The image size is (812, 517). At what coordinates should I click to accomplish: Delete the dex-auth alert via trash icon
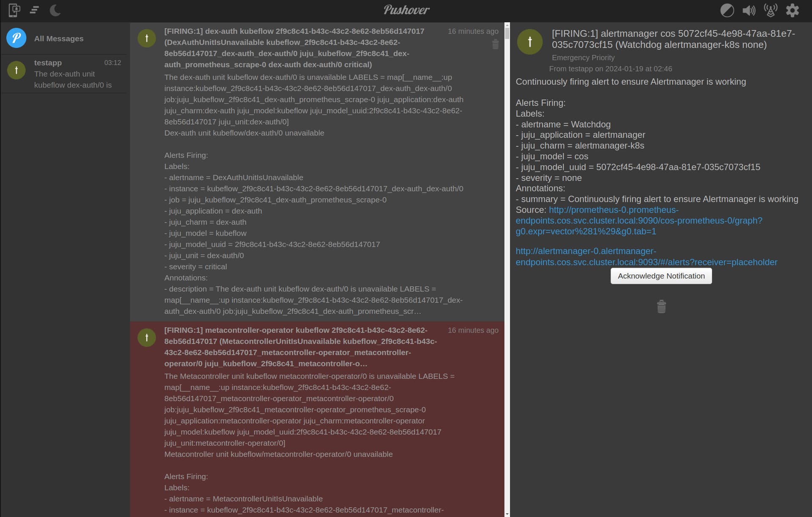coord(495,44)
